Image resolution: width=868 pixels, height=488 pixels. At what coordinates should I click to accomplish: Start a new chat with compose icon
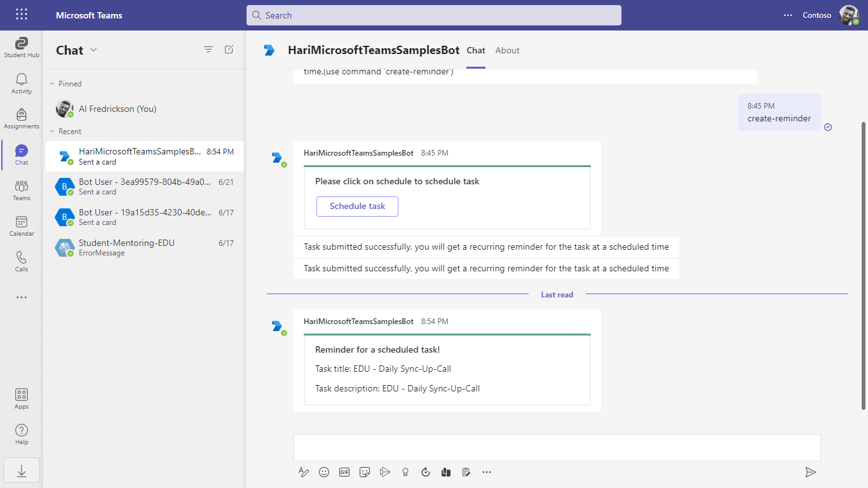(x=229, y=50)
